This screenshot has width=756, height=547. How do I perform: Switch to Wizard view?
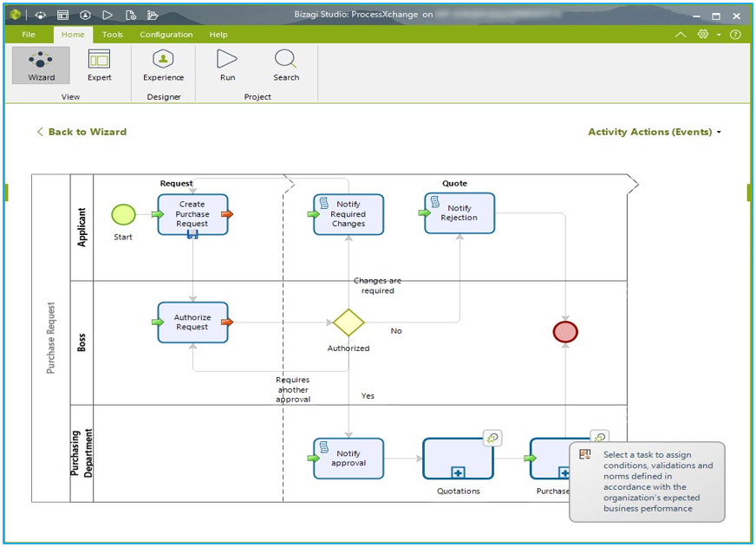tap(41, 65)
